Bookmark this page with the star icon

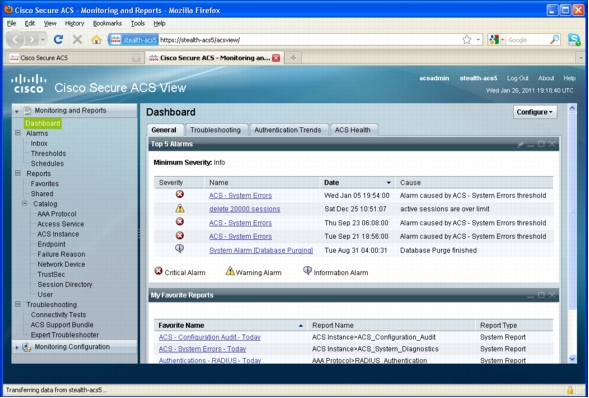[x=467, y=39]
